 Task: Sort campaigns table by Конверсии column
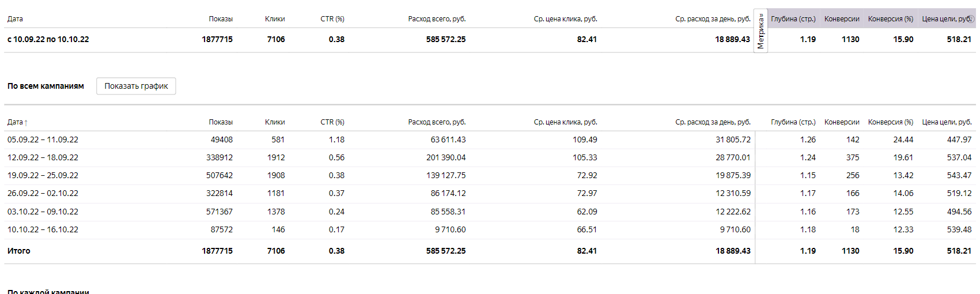pyautogui.click(x=842, y=122)
